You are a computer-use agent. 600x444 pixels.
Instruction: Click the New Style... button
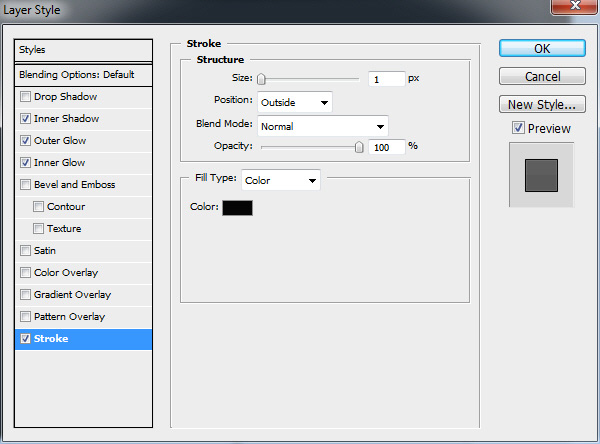[542, 104]
